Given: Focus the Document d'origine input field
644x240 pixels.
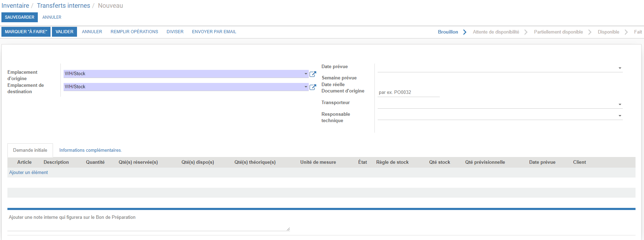Looking at the screenshot, I should [x=409, y=92].
